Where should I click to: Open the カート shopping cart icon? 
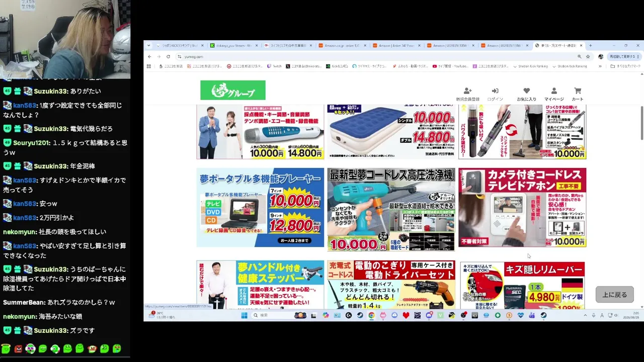pyautogui.click(x=578, y=94)
